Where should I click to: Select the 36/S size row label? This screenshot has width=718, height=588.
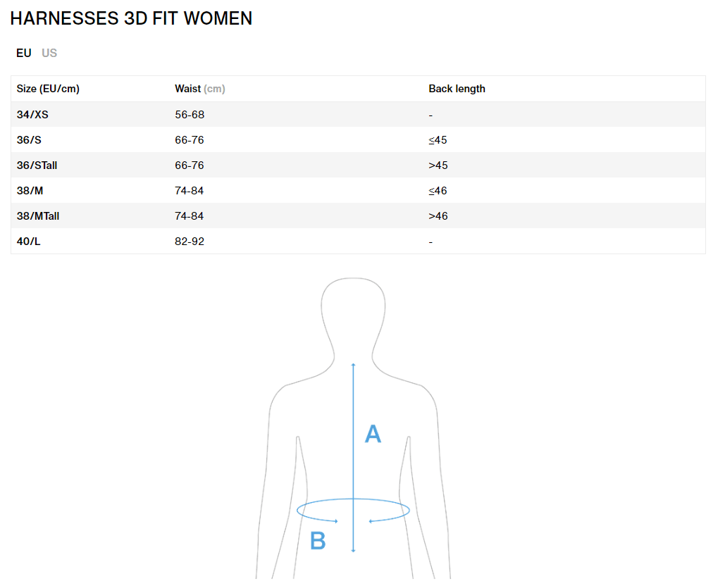point(29,140)
